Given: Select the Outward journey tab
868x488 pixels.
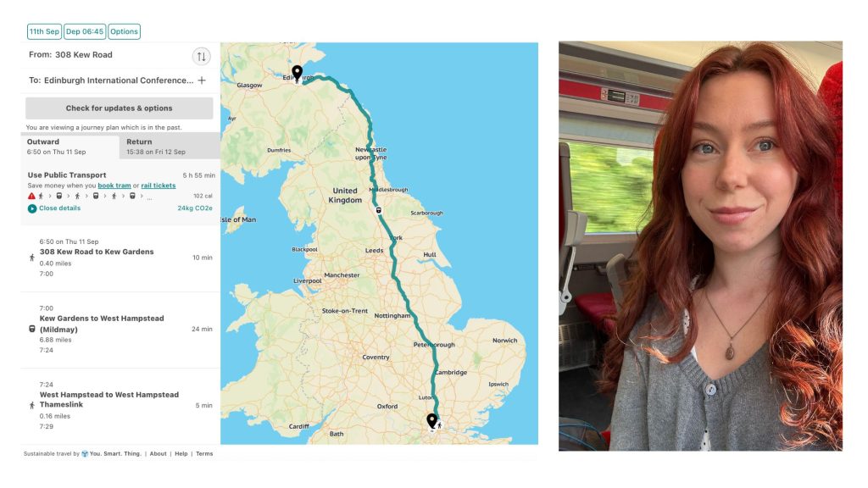Looking at the screenshot, I should point(70,146).
